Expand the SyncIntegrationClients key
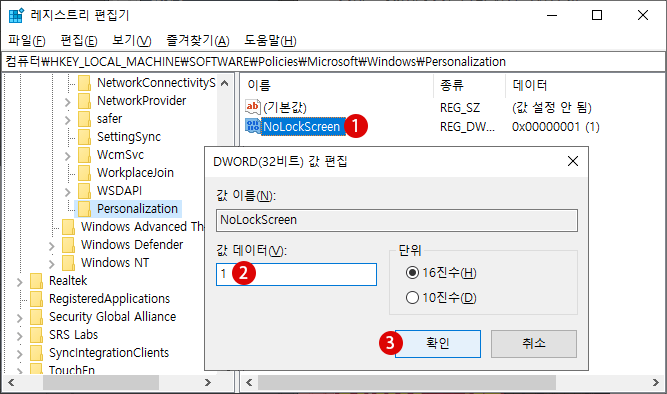 coord(20,354)
